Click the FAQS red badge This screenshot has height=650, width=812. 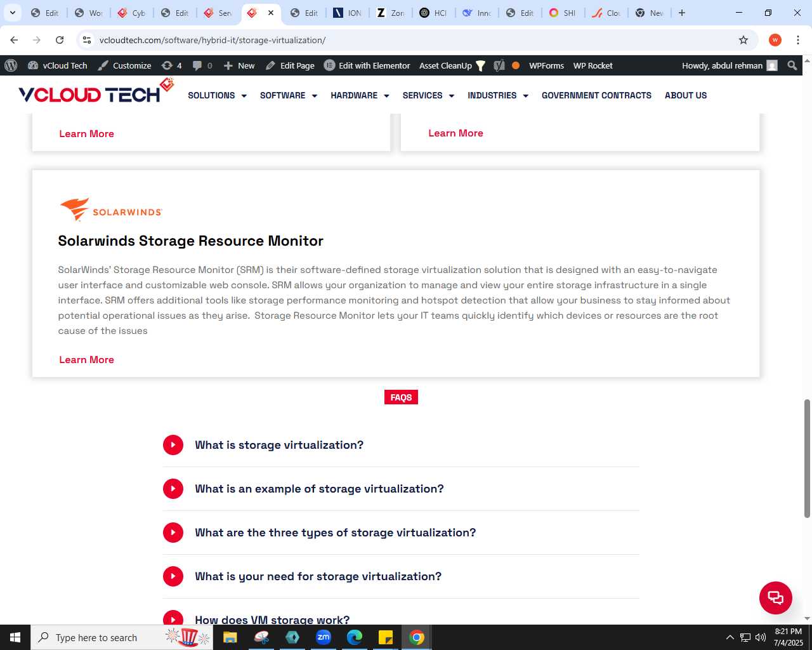[x=401, y=397]
